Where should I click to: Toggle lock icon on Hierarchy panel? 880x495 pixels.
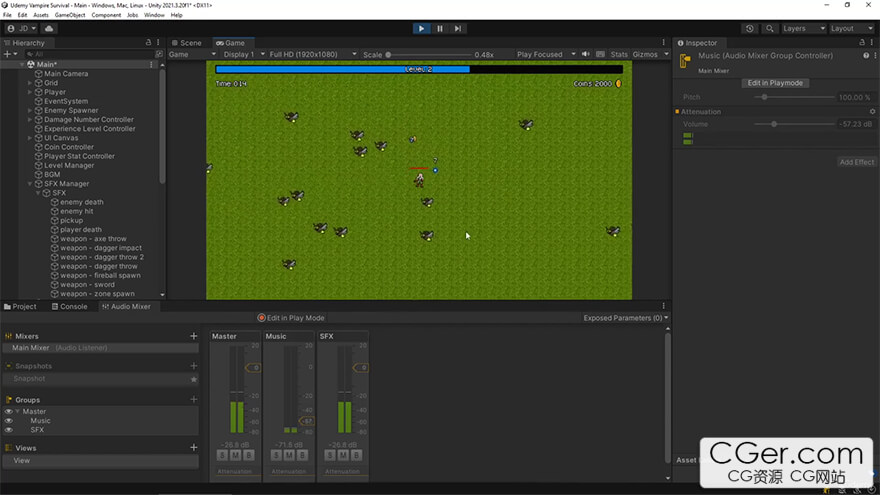148,43
